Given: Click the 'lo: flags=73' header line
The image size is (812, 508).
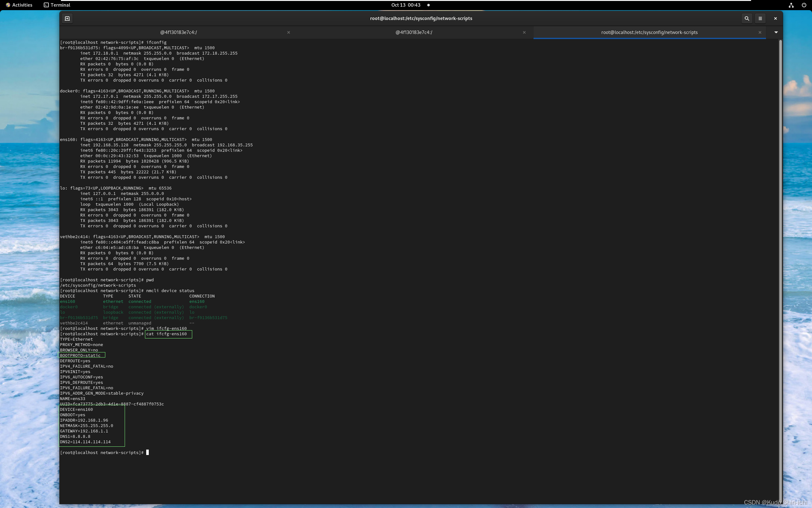Looking at the screenshot, I should pos(116,188).
